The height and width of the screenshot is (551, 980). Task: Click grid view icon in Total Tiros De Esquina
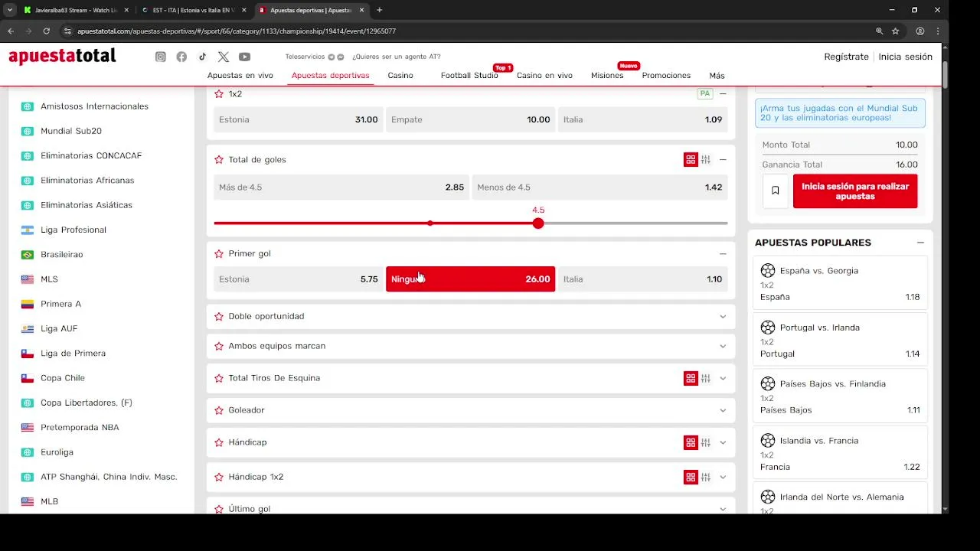pos(691,378)
